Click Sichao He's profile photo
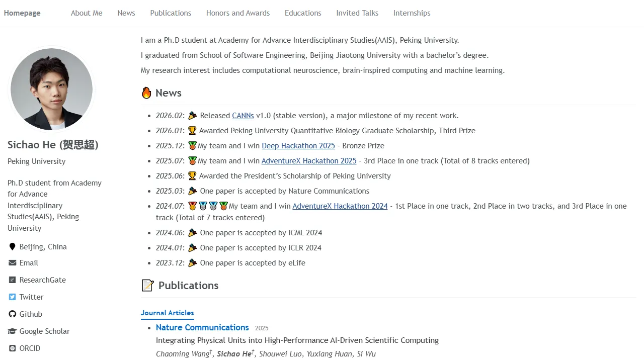 51,89
